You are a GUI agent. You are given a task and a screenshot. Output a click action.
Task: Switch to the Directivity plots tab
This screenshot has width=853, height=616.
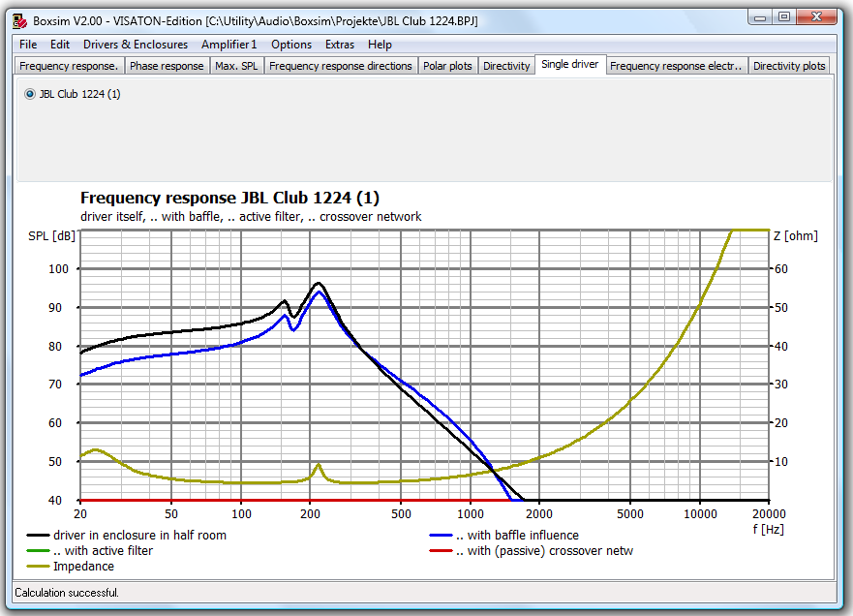pos(789,66)
